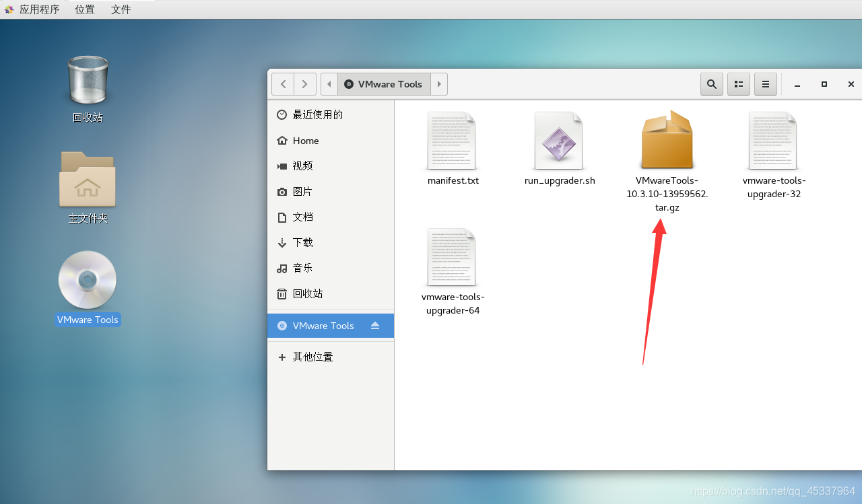862x504 pixels.
Task: Select the vmware-tools-upgrader-64 file icon
Action: coord(452,257)
